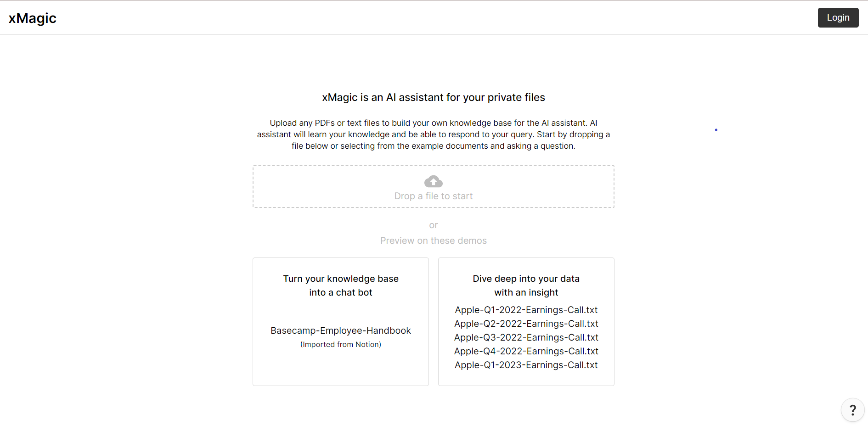Select Apple-Q2-2022-Earnings-Call.txt file
Viewport: 868px width, 431px height.
[526, 324]
